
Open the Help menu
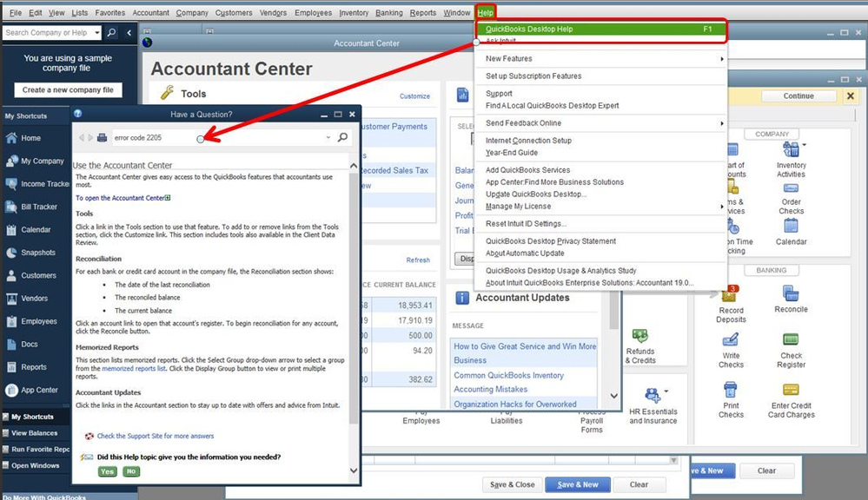[x=485, y=13]
